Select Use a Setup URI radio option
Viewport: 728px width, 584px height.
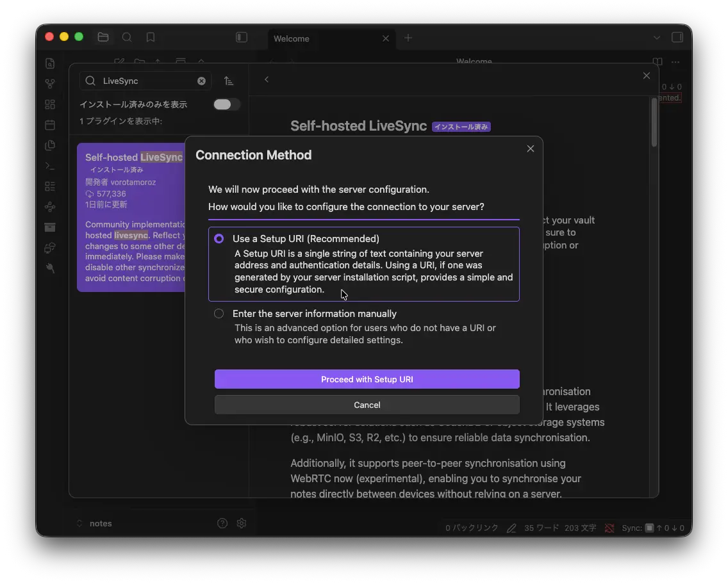pos(219,238)
